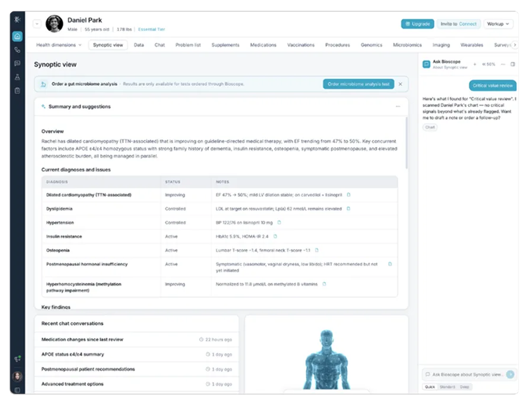
Task: Click Invite to Connect button
Action: (x=459, y=24)
